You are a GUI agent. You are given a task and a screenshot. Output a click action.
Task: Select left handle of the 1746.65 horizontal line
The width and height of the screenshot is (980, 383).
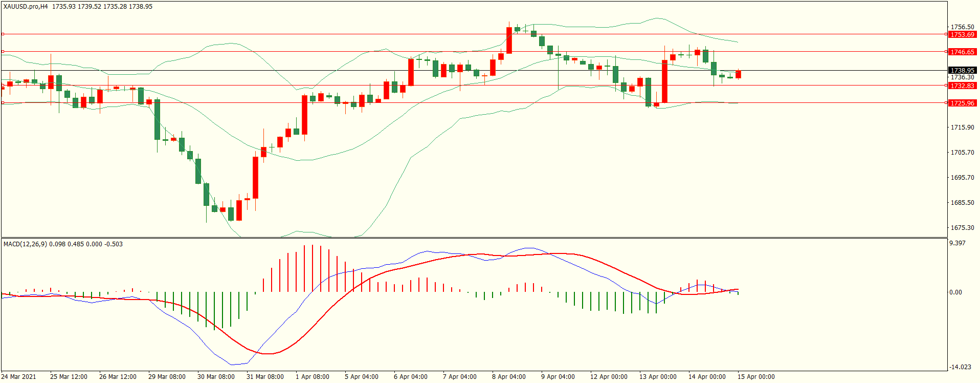click(3, 52)
